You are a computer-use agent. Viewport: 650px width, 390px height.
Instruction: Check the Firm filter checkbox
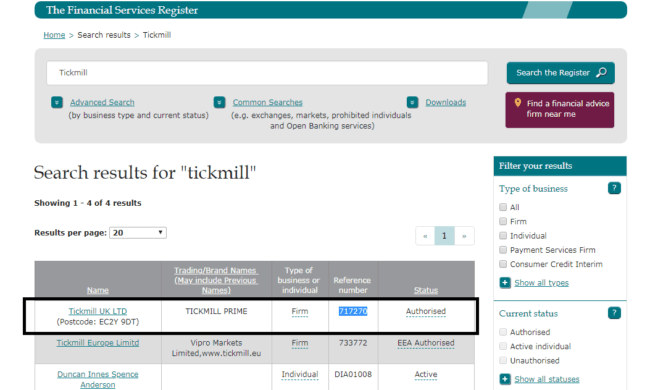coord(503,221)
